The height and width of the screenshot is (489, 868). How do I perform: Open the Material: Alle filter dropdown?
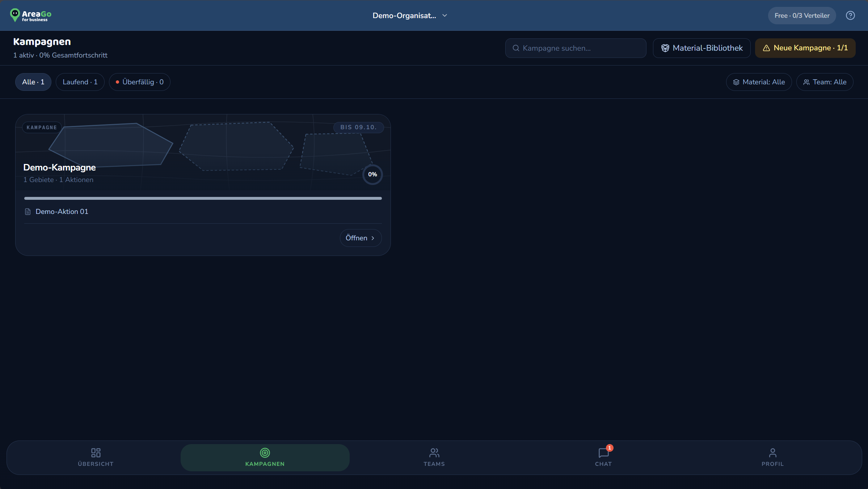pos(759,82)
